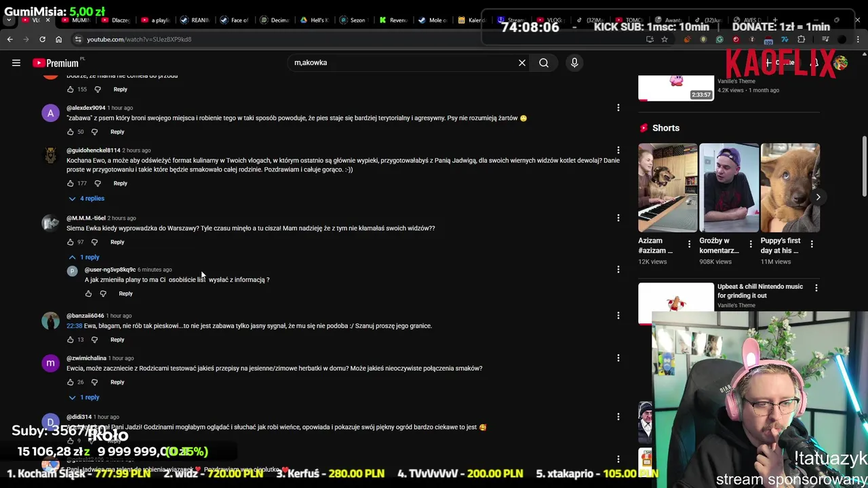
Task: Open the browser home button
Action: click(x=58, y=39)
